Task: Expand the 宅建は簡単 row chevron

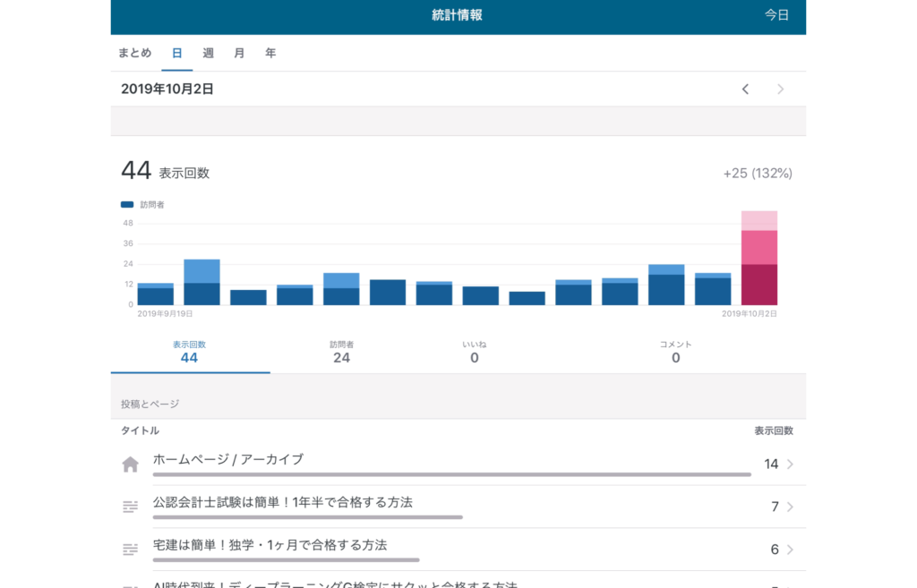Action: point(789,550)
